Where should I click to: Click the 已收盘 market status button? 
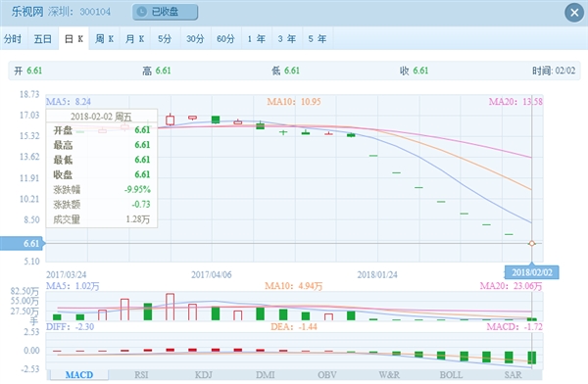pyautogui.click(x=165, y=12)
